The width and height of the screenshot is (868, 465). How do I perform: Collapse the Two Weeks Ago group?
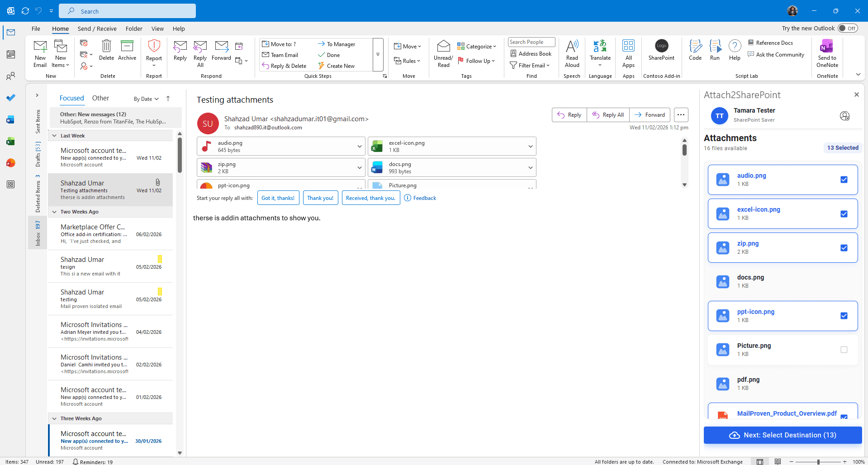click(x=54, y=212)
